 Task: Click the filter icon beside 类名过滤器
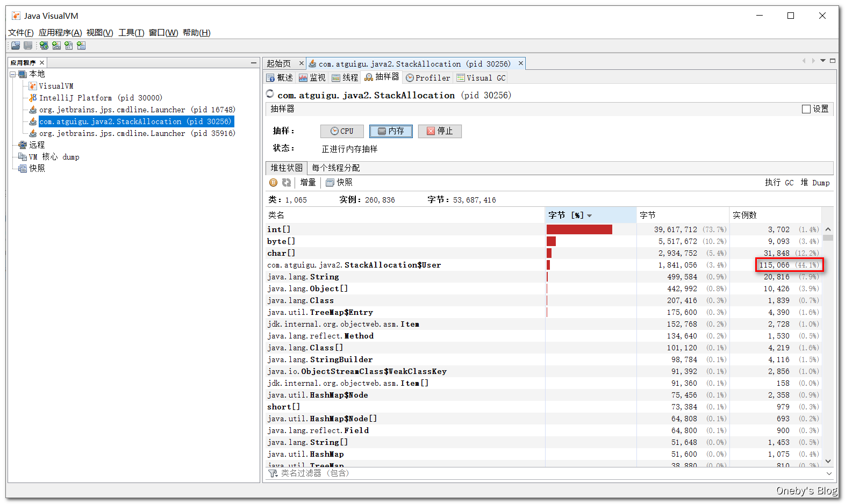click(x=273, y=473)
